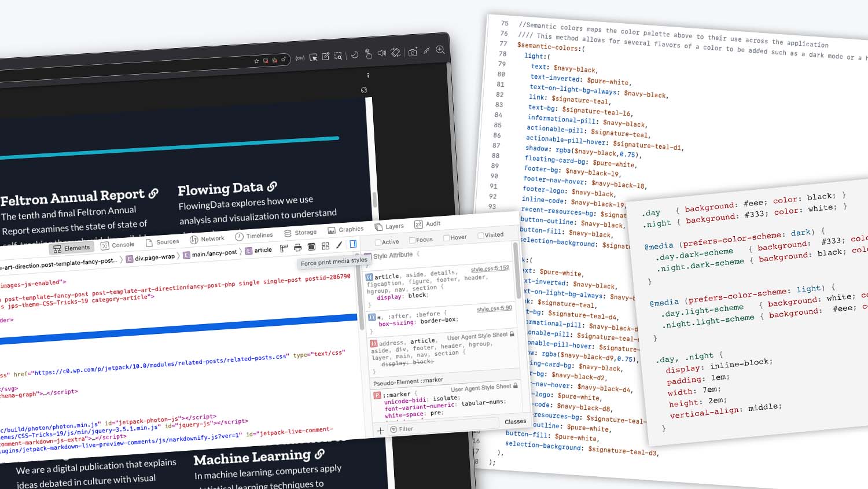Rotate device orientation icon
Screen dimensions: 868x489
(x=396, y=53)
